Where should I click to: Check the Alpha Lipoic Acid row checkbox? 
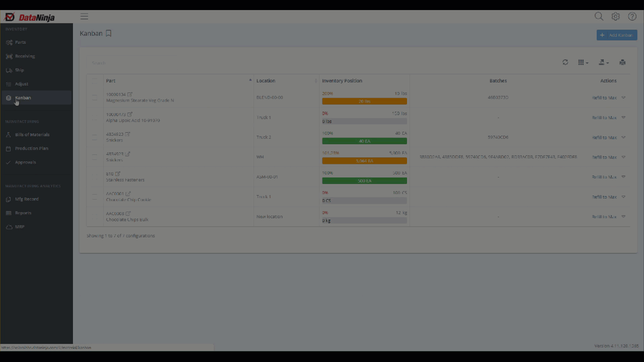click(94, 117)
